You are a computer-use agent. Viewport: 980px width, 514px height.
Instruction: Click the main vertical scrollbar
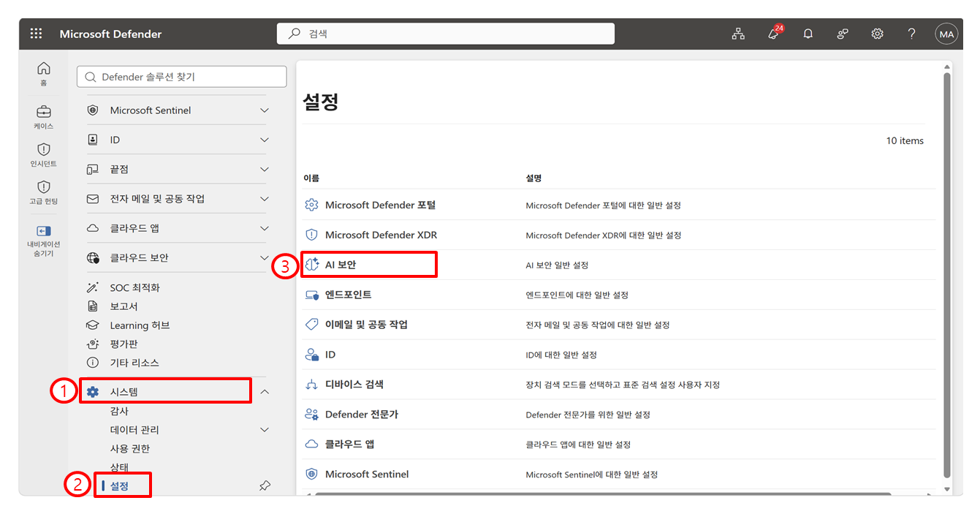pos(947,274)
